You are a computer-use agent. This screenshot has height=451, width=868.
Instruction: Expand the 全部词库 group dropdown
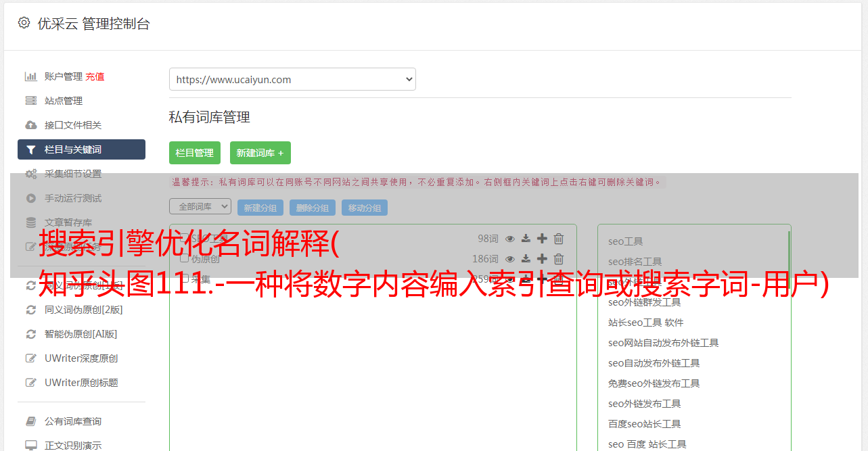pos(200,206)
